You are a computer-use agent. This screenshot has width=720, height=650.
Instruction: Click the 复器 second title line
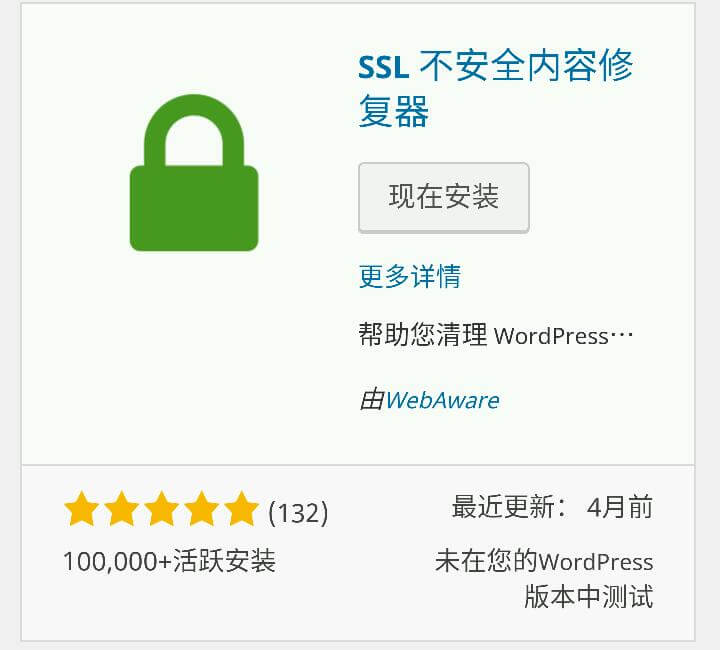pos(394,111)
